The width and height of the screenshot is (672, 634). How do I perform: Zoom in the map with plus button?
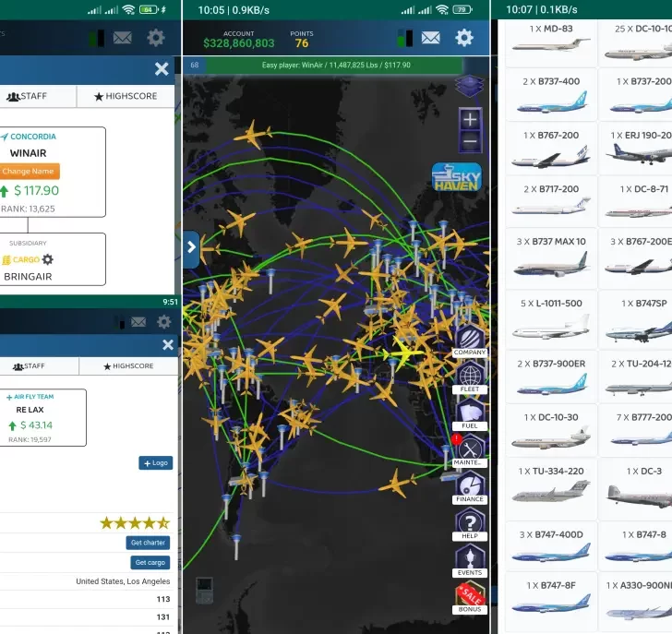470,119
